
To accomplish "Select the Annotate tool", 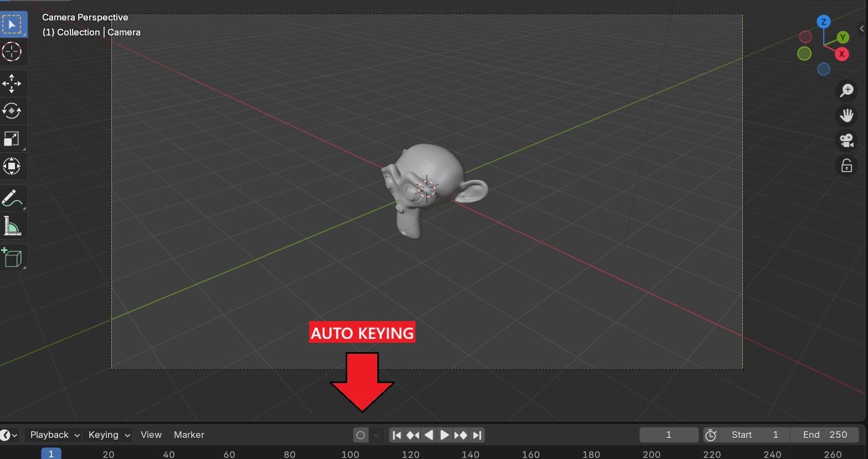I will point(12,198).
